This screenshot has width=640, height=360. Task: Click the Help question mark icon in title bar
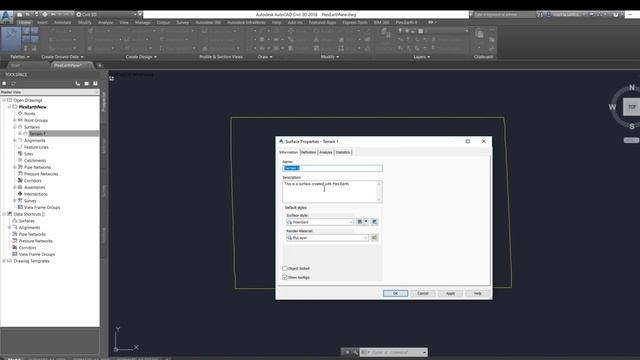pyautogui.click(x=616, y=15)
